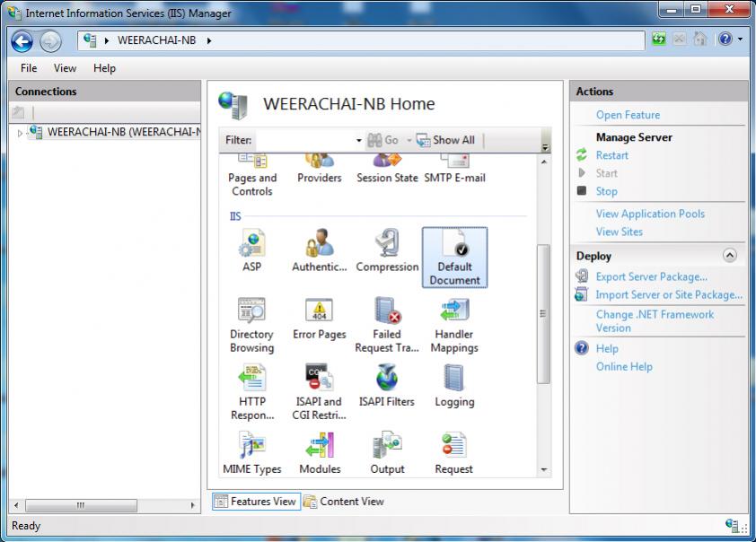Click the features list scroll up arrow
Viewport: 756px width, 542px height.
[x=544, y=162]
